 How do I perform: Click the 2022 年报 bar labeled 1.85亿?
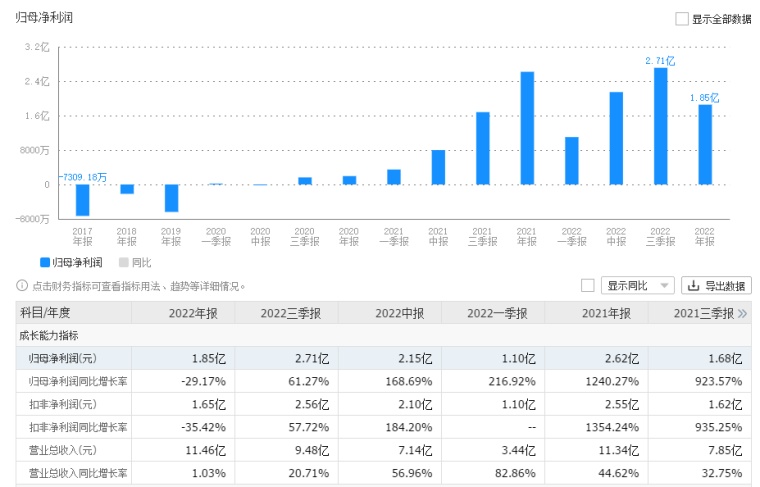pos(705,145)
